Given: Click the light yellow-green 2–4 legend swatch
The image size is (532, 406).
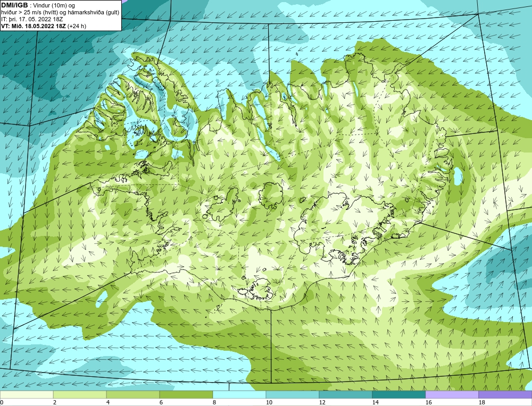Looking at the screenshot, I should click(x=80, y=394).
